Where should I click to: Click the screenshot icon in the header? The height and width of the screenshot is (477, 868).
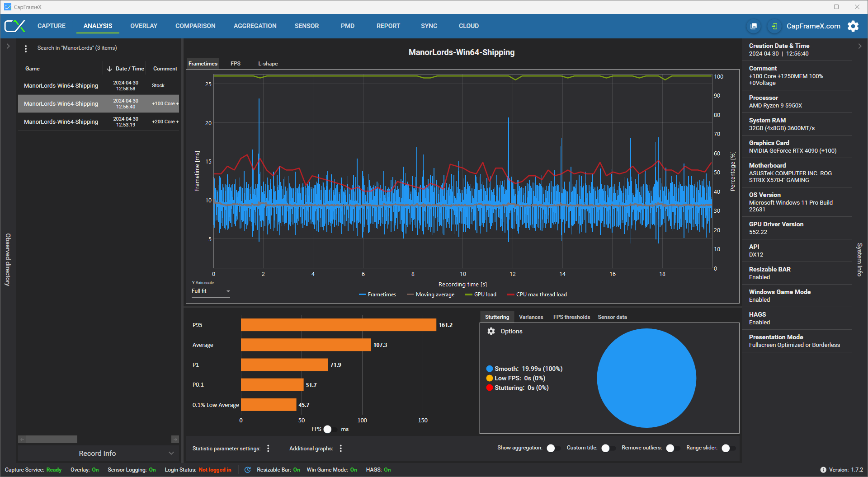[754, 26]
